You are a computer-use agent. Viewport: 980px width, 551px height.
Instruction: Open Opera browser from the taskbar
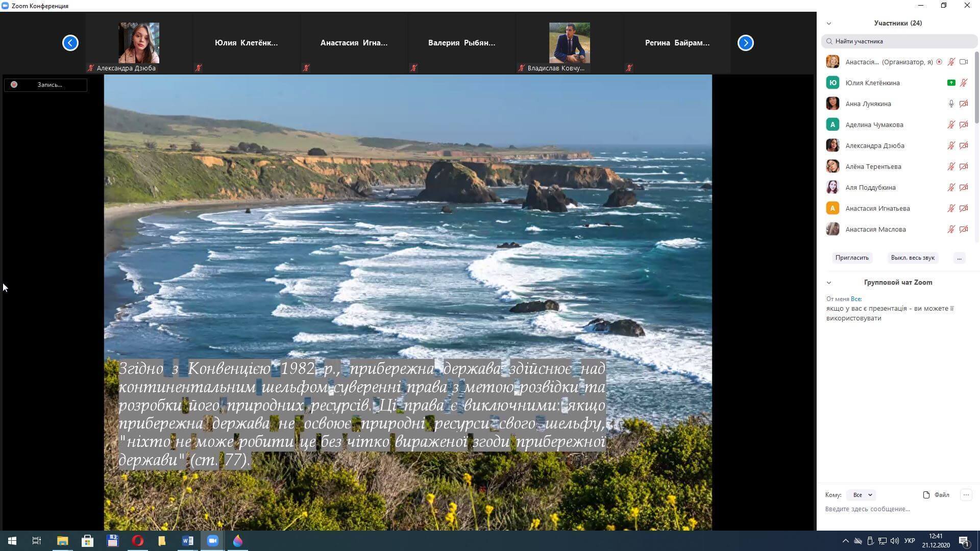point(137,541)
